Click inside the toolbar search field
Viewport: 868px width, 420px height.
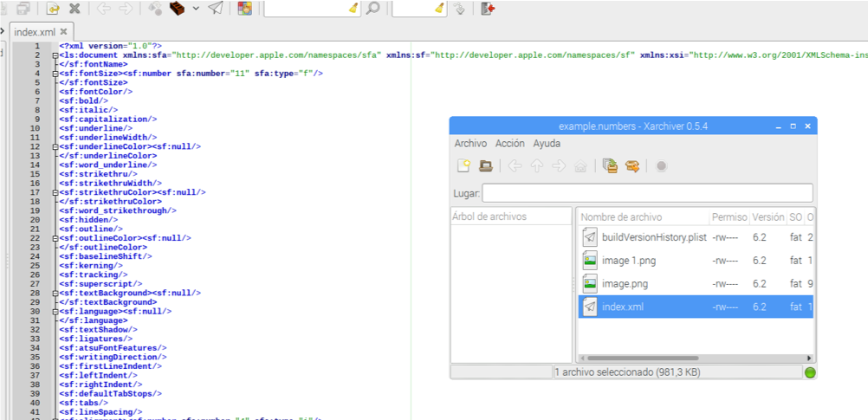[306, 9]
